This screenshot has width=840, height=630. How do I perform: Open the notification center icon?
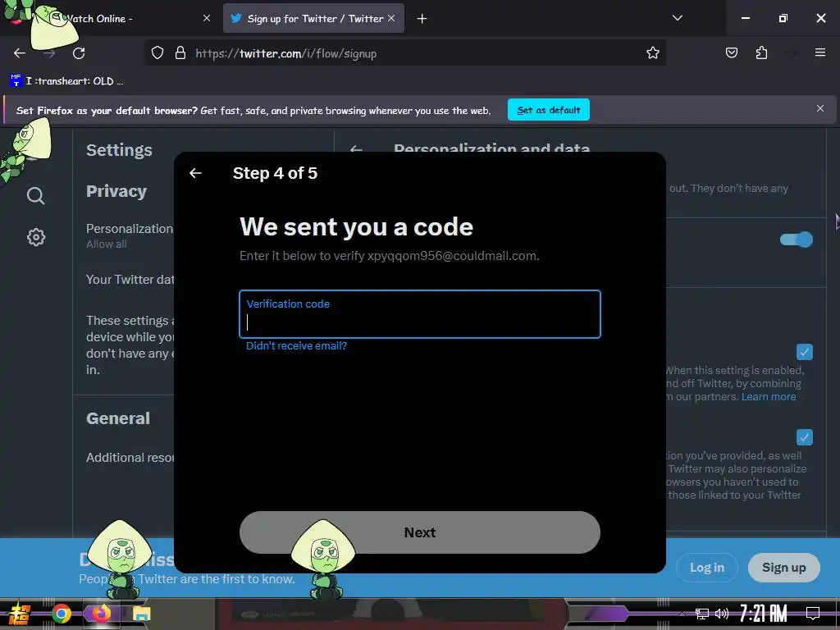(x=813, y=614)
